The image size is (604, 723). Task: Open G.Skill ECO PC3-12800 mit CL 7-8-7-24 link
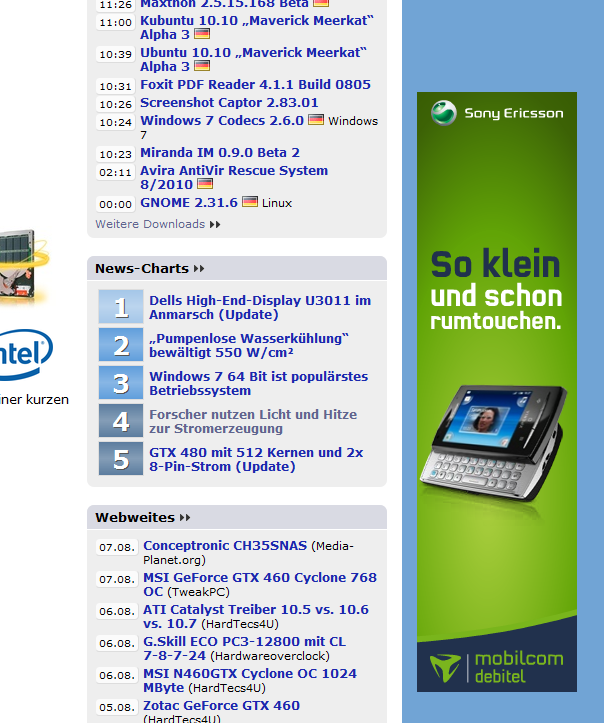tap(244, 648)
